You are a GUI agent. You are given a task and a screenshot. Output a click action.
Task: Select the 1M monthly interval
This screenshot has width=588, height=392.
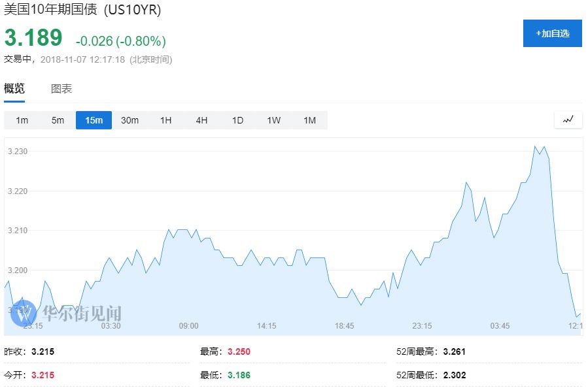coord(309,120)
